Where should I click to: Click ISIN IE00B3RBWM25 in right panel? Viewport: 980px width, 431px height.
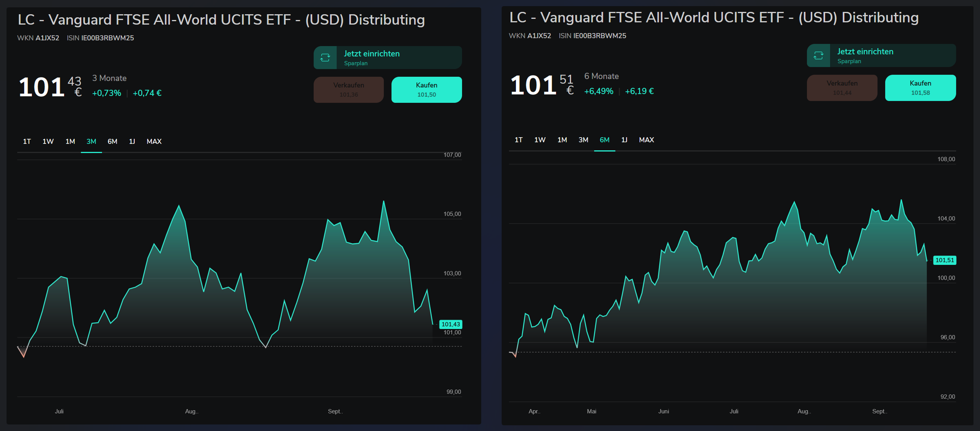[600, 36]
